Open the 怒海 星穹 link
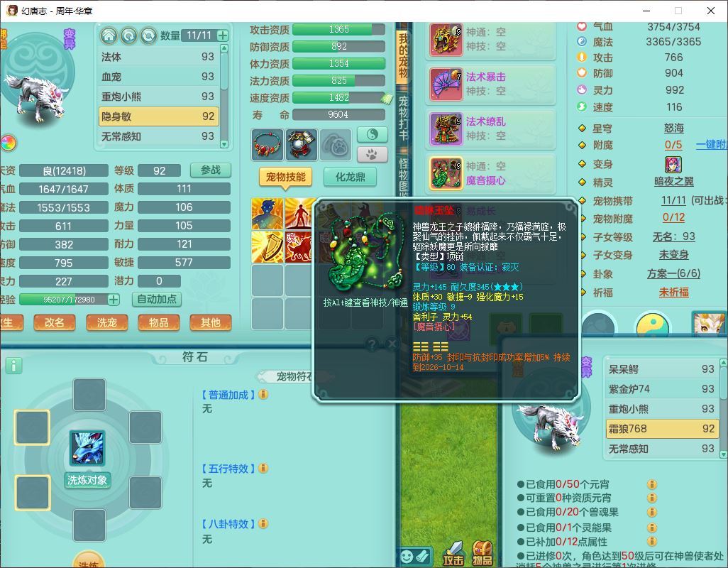 coord(673,129)
